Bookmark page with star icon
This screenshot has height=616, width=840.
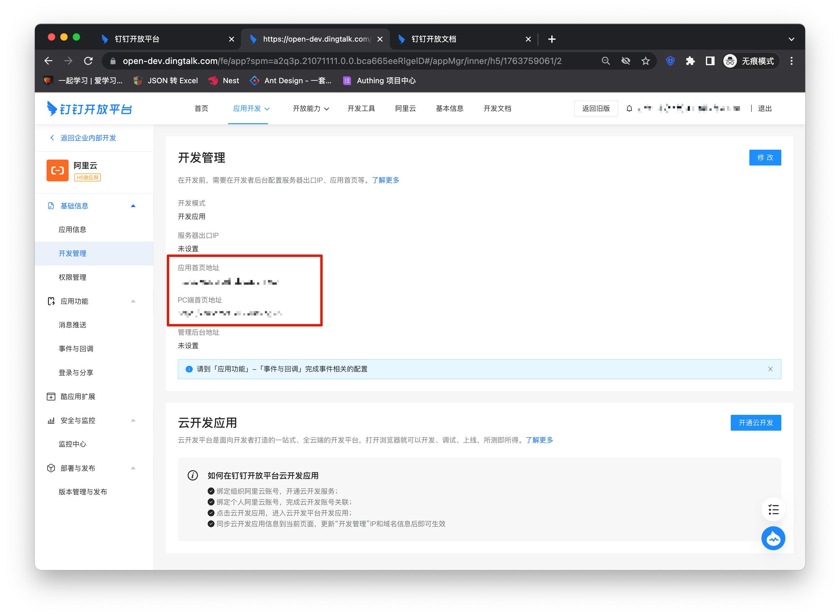pyautogui.click(x=645, y=61)
